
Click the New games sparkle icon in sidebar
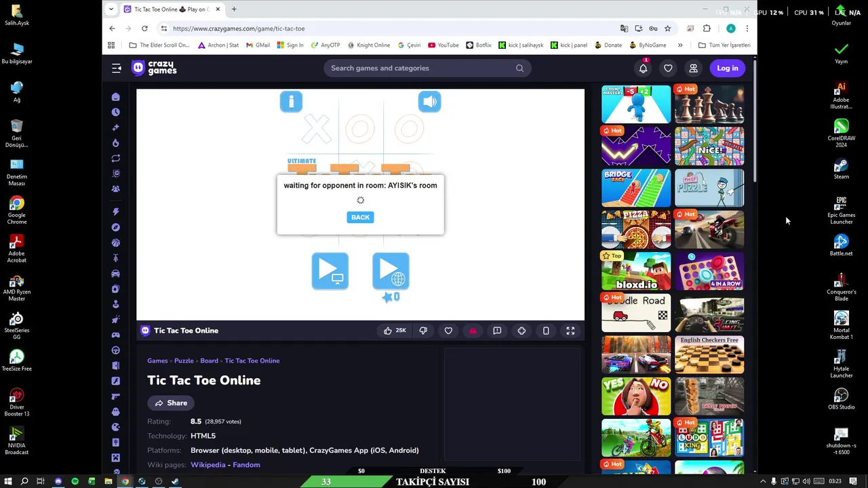point(116,127)
